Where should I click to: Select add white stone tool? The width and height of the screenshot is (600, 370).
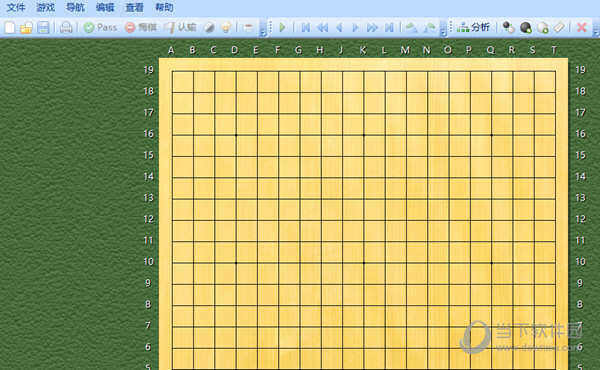click(542, 28)
